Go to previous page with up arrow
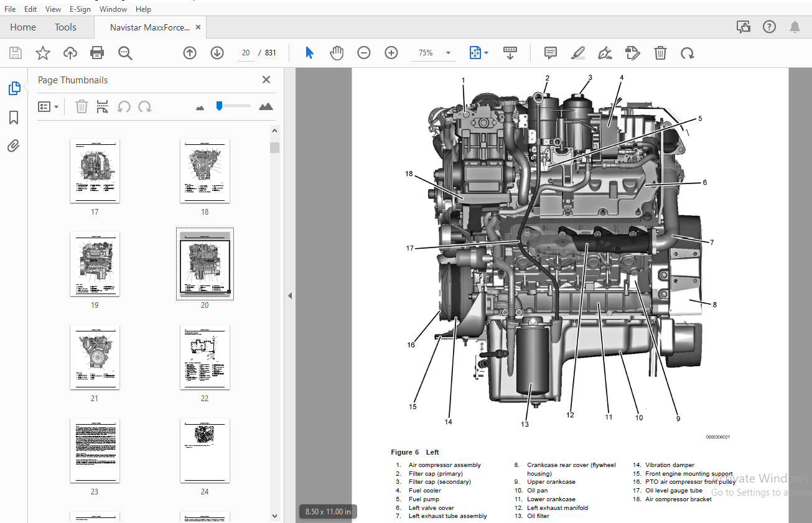 point(190,53)
